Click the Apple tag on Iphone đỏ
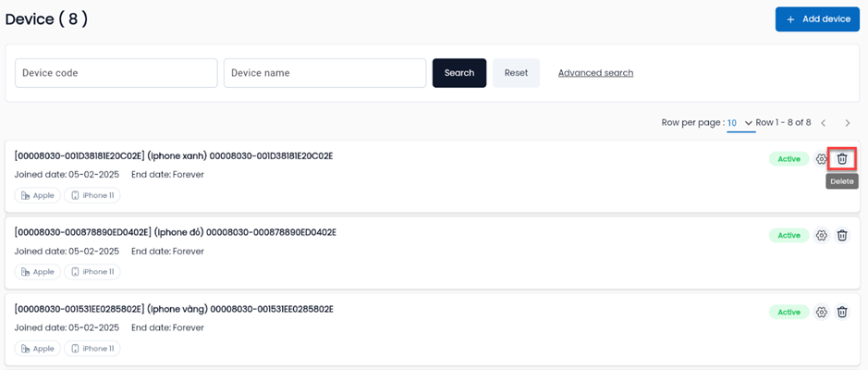This screenshot has height=370, width=868. (x=38, y=272)
